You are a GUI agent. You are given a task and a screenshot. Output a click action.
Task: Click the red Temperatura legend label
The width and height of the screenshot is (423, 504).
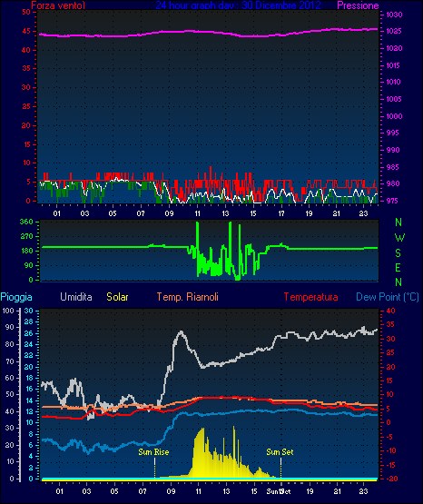coord(311,297)
